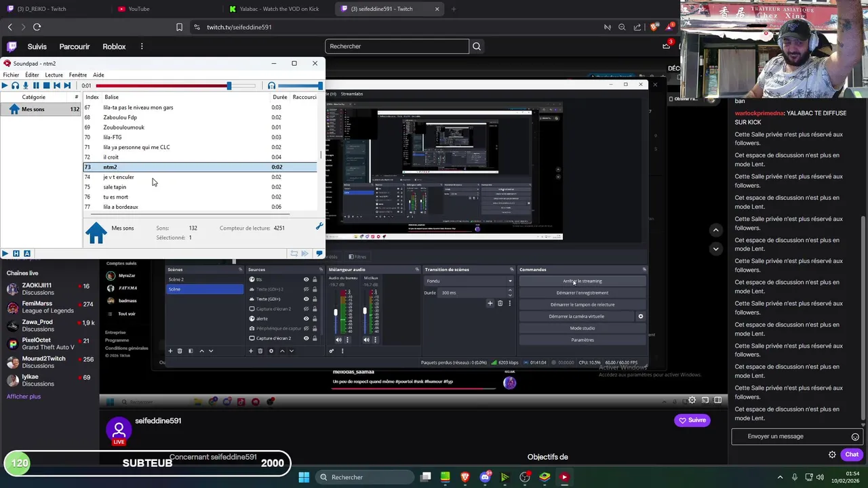Click the Soundpad sound list vertical scrollbar
The height and width of the screenshot is (488, 868).
(321, 157)
